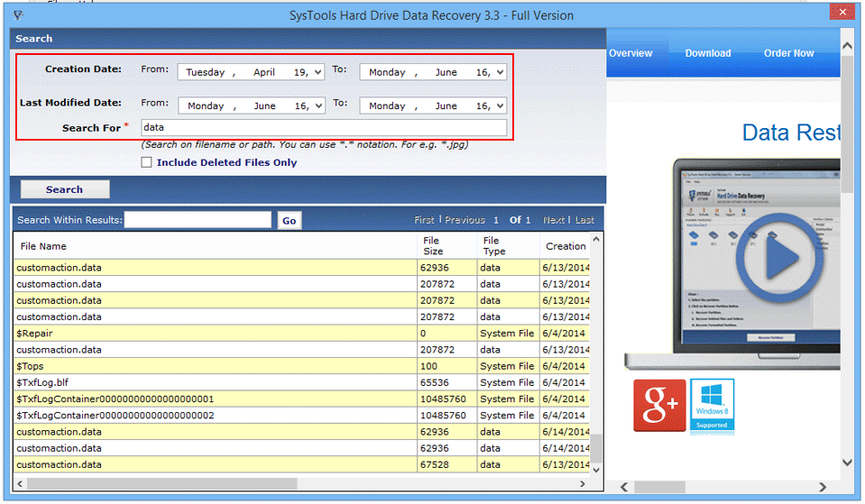Go to Next results page

point(554,220)
